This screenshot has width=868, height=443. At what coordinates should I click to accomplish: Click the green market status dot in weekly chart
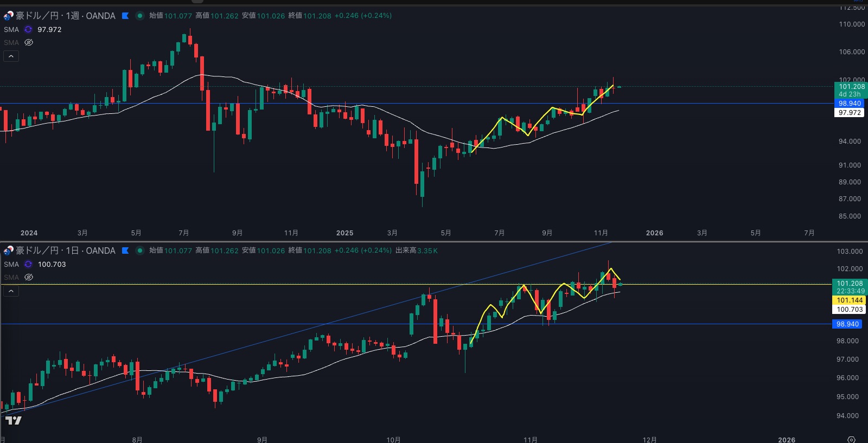139,16
